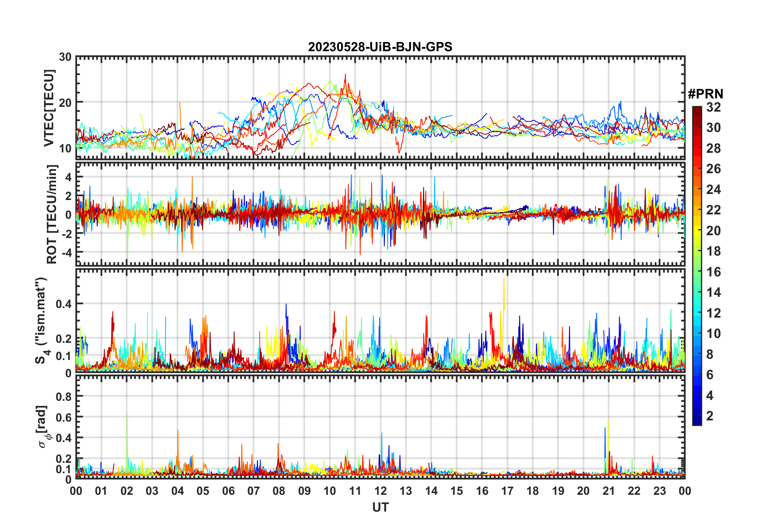Screen dimensions: 761x532
Task: Click colorbar tick label "32"
Action: 713,107
